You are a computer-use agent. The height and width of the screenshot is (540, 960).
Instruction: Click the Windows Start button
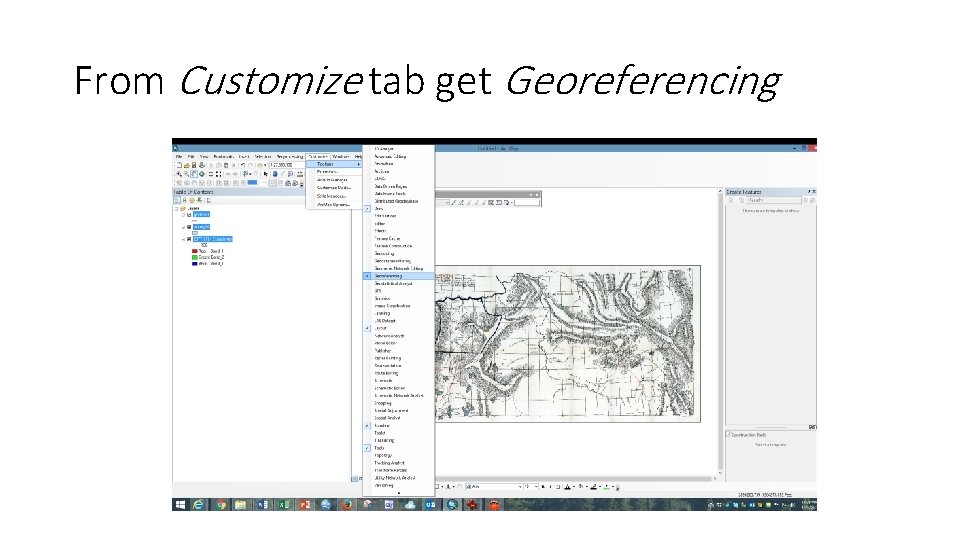click(x=180, y=504)
